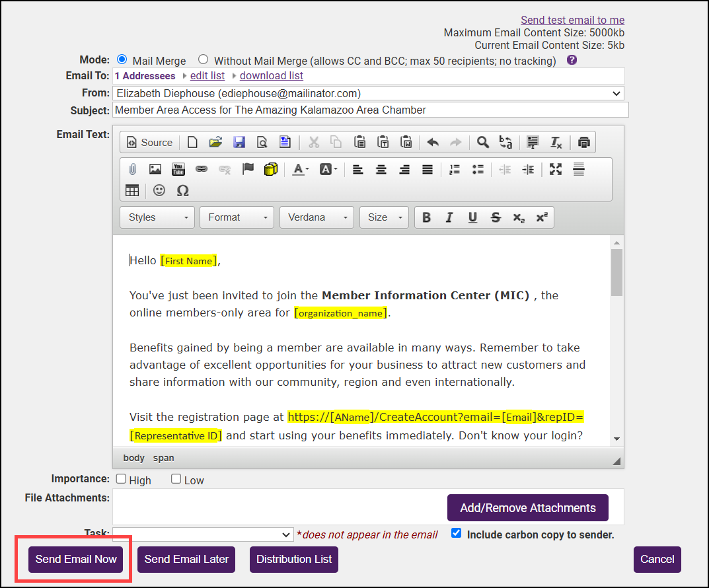The width and height of the screenshot is (709, 588).
Task: Insert a table into the email
Action: (x=132, y=190)
